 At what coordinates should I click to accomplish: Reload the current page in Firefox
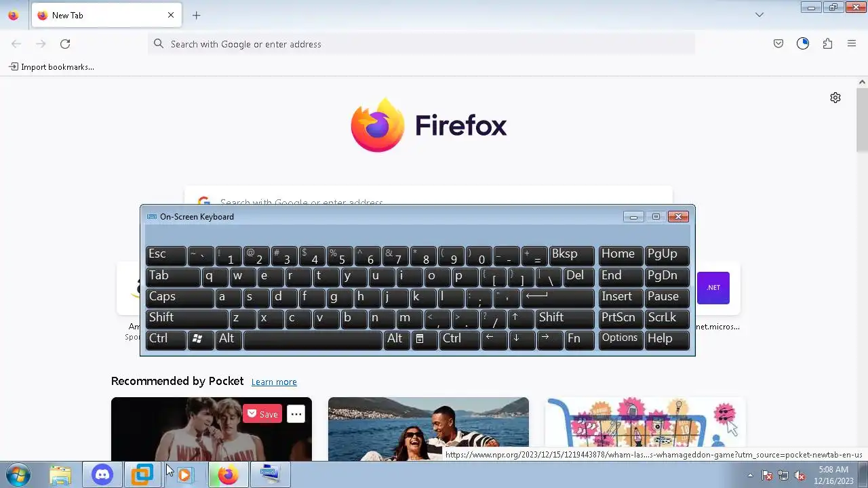65,44
